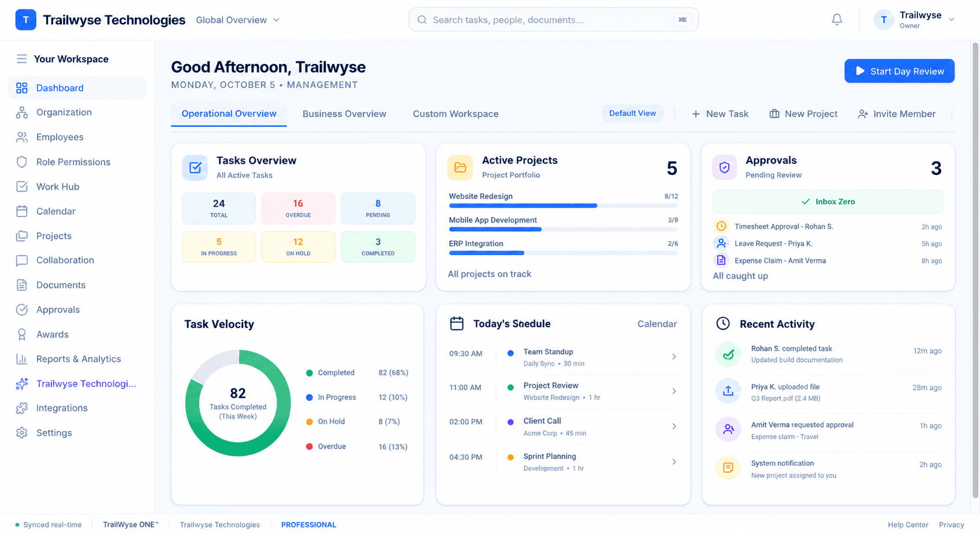
Task: Click the upload icon beside Priya K. activity
Action: (728, 391)
